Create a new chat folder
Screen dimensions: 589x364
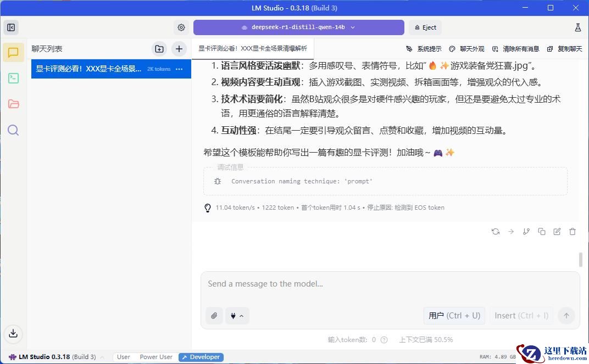[159, 49]
